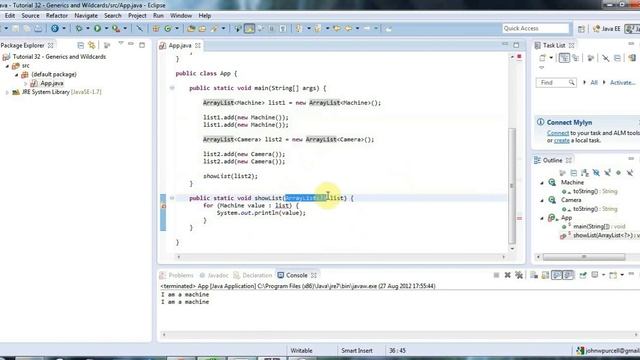Click the Remove Launch X icon in Console

click(507, 276)
